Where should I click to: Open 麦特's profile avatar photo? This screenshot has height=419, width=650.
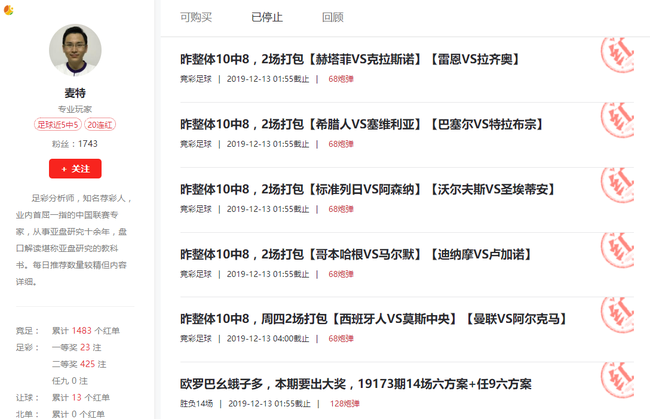click(x=75, y=50)
